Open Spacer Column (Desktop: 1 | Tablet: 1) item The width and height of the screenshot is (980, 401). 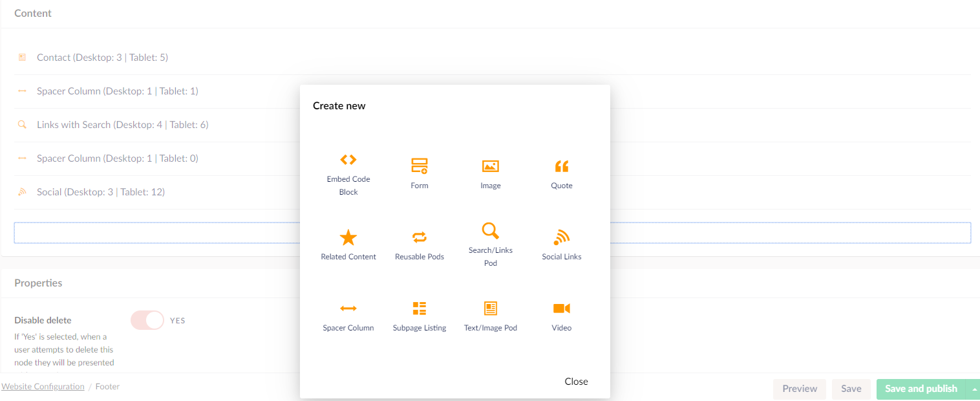pyautogui.click(x=118, y=91)
